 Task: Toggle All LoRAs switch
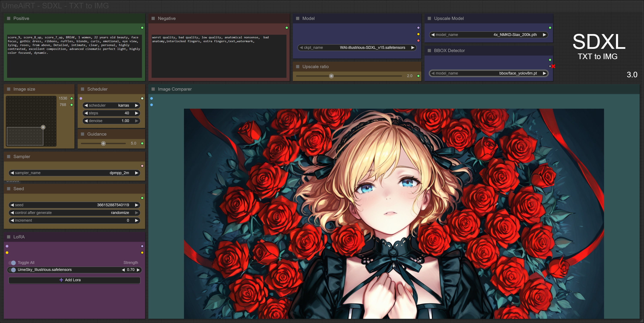click(12, 263)
